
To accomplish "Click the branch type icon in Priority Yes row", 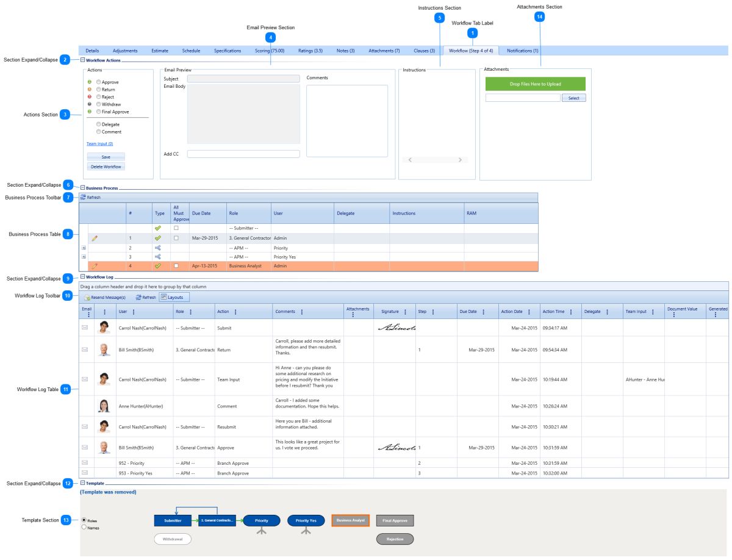I will [158, 257].
